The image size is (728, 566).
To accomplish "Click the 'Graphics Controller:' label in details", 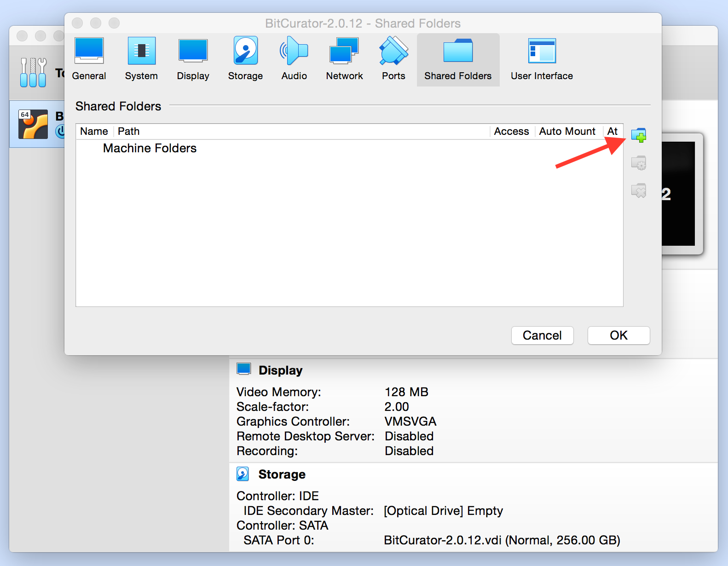I will point(293,422).
